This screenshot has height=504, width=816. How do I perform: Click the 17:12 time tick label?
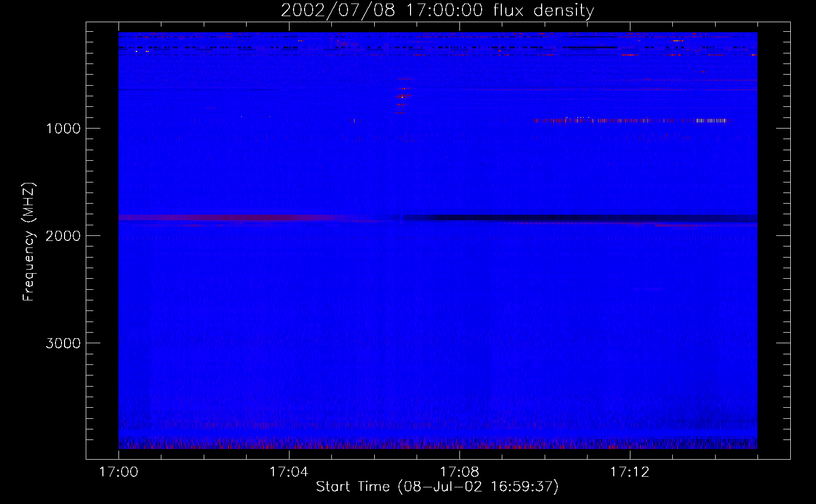click(x=630, y=472)
